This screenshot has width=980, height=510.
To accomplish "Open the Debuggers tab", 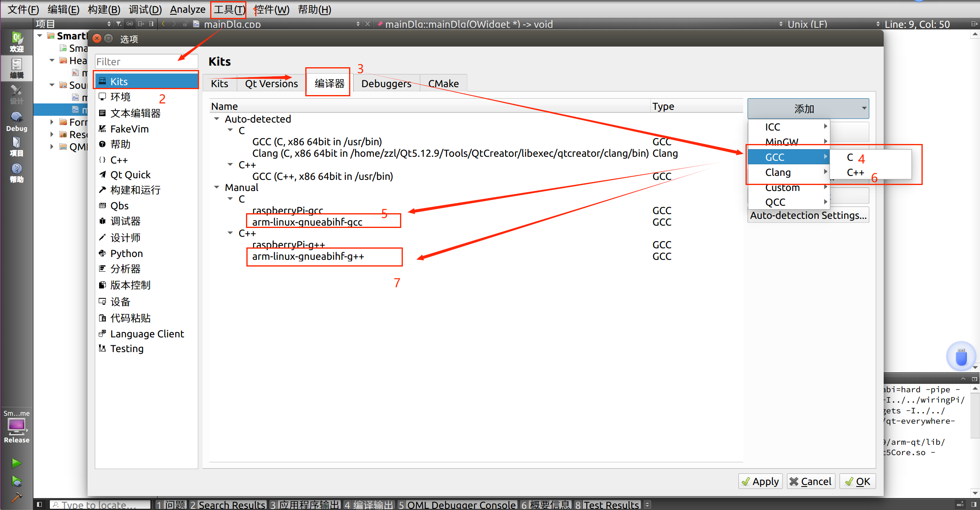I will pos(386,84).
